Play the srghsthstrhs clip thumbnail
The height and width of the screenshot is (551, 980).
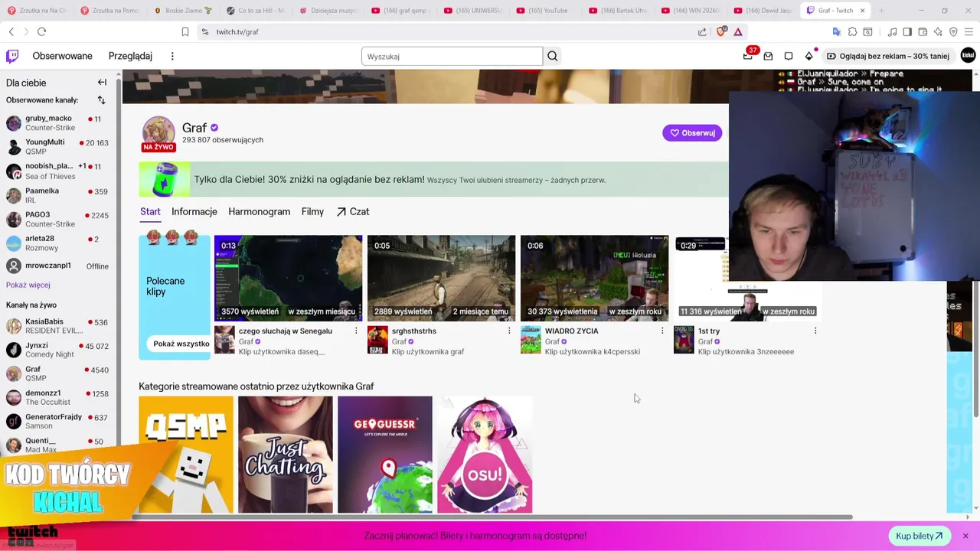click(441, 278)
